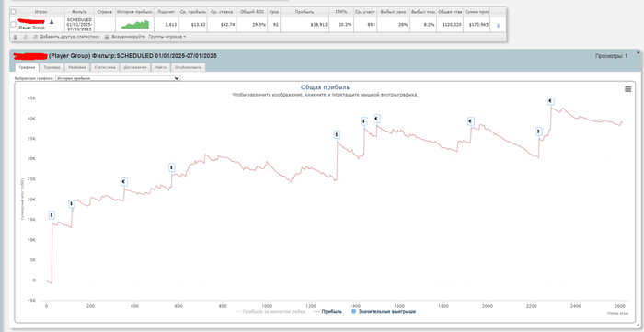Click the first $ win marker near 15K
The width and height of the screenshot is (644, 332).
tap(52, 215)
